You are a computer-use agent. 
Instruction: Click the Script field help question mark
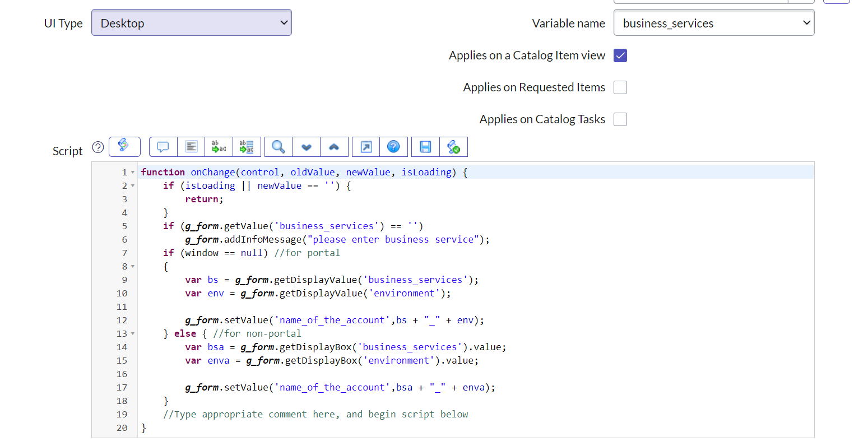click(x=98, y=147)
